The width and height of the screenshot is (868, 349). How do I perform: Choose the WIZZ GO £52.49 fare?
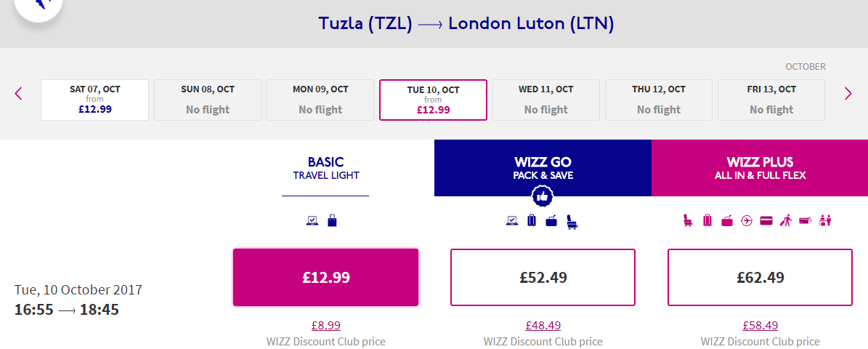click(543, 277)
